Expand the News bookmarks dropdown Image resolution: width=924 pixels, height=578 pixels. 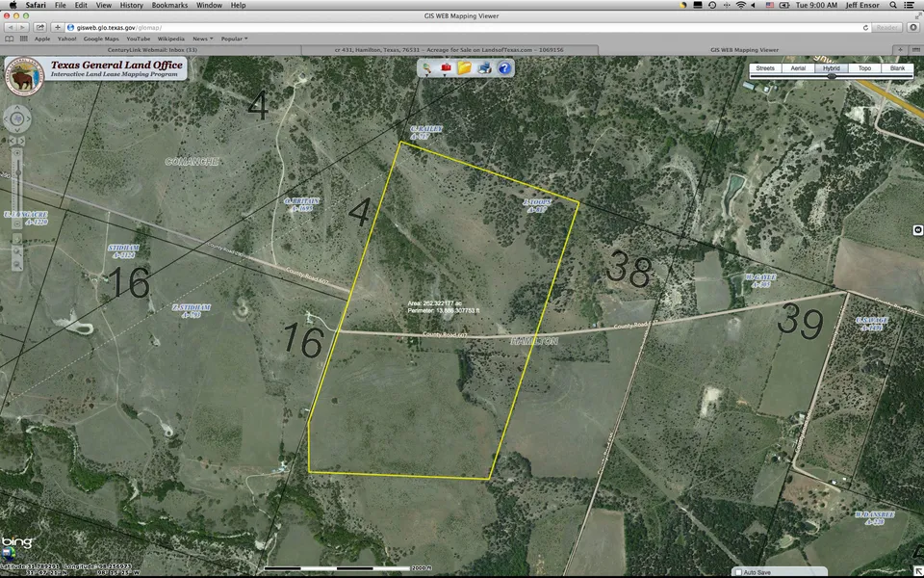tap(203, 39)
